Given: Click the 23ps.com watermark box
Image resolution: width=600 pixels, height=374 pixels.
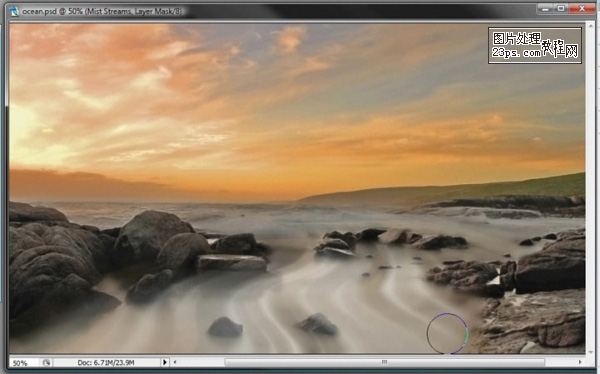Looking at the screenshot, I should coord(535,45).
